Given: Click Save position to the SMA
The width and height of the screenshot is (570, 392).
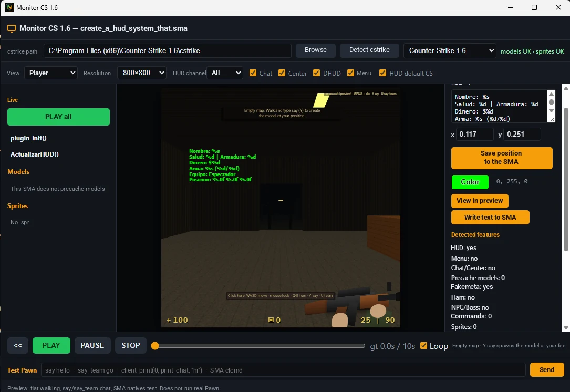Looking at the screenshot, I should click(502, 158).
